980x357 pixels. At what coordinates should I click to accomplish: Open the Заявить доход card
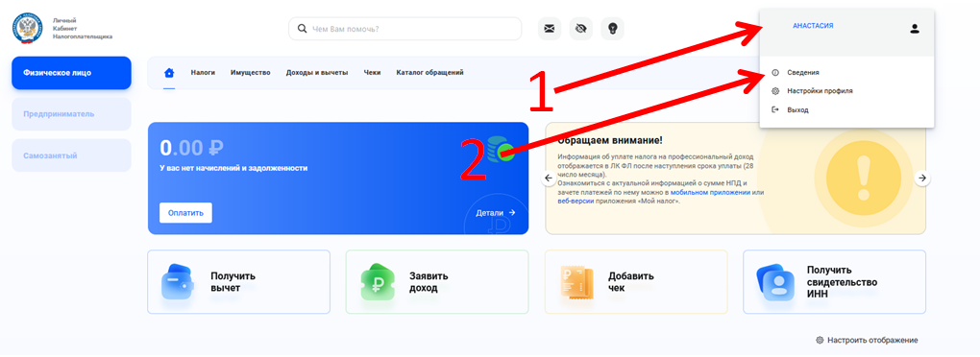pyautogui.click(x=437, y=282)
